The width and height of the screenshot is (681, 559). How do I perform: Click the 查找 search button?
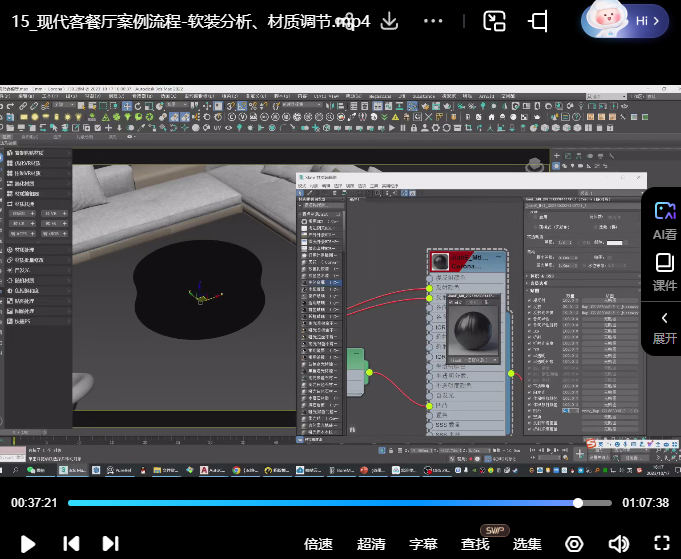(475, 544)
